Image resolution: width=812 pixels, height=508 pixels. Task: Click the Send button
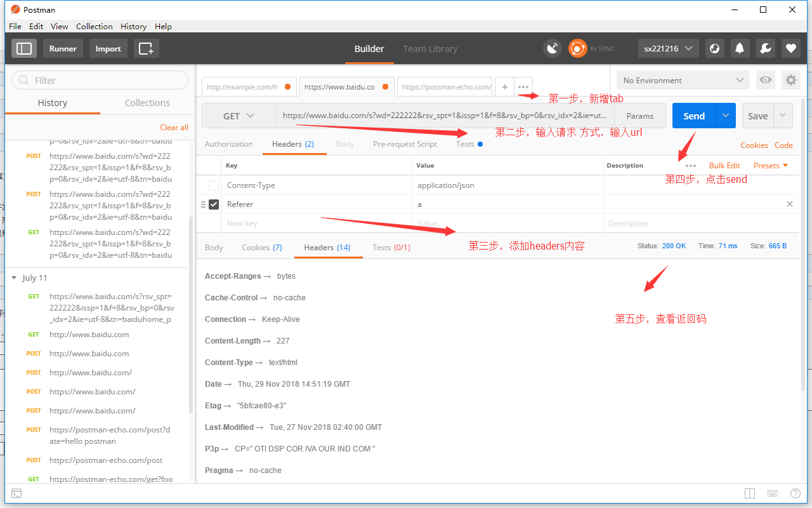click(694, 116)
